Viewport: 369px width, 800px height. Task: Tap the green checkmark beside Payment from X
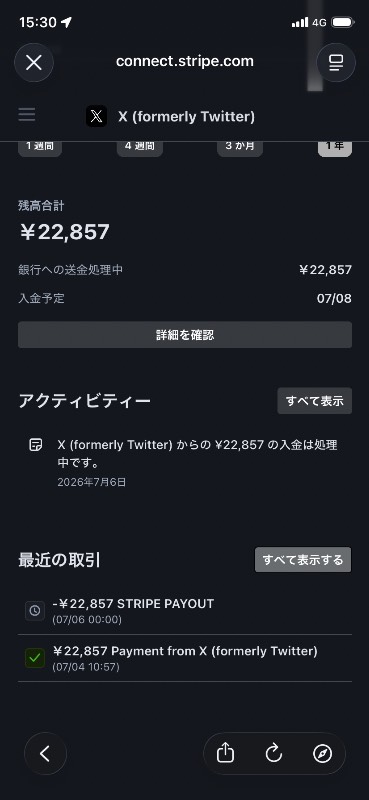(35, 658)
